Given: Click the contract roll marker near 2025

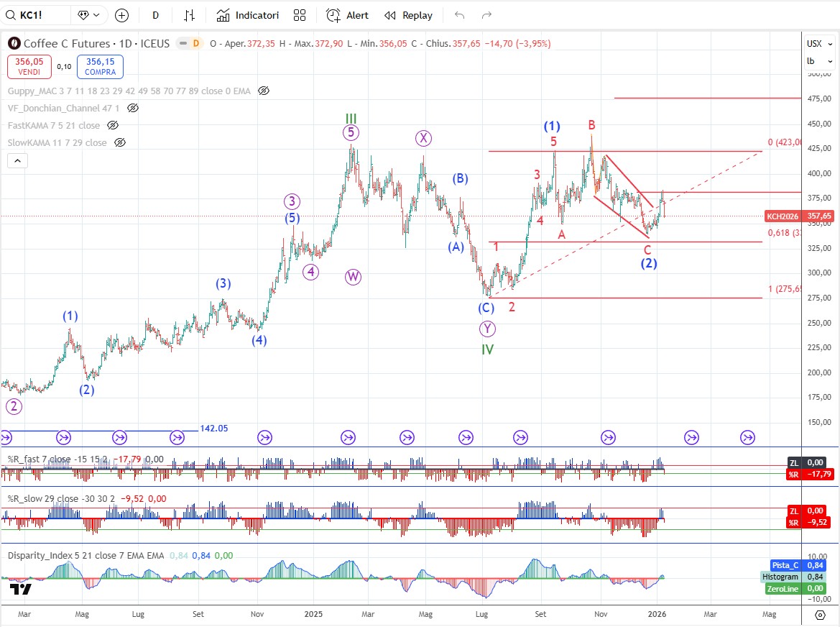Looking at the screenshot, I should [348, 436].
